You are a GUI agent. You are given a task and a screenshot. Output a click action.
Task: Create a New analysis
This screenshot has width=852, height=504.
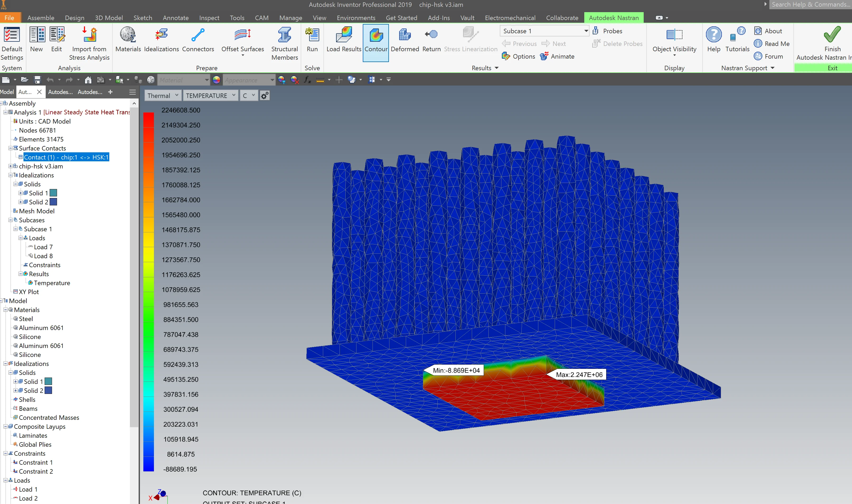(x=36, y=40)
